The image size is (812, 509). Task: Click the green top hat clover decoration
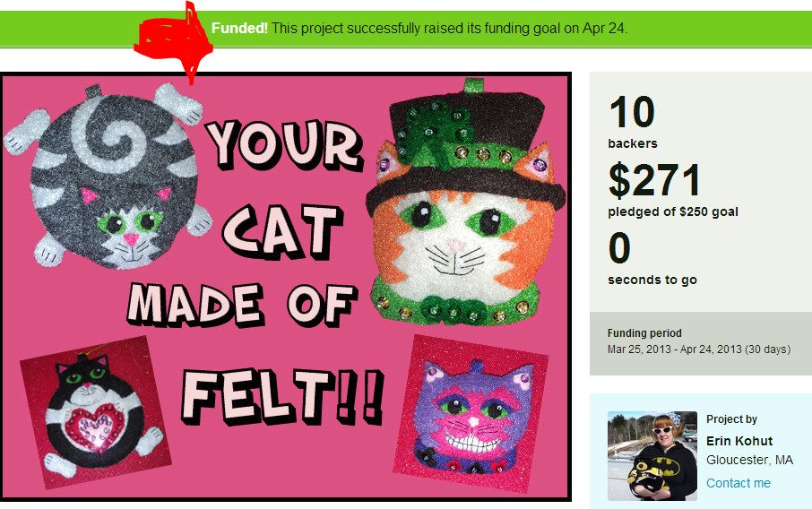(434, 129)
